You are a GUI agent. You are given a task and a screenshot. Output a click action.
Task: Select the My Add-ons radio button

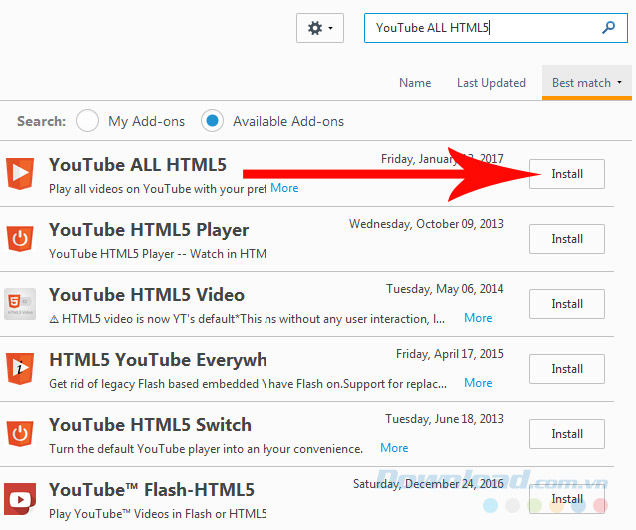click(88, 121)
